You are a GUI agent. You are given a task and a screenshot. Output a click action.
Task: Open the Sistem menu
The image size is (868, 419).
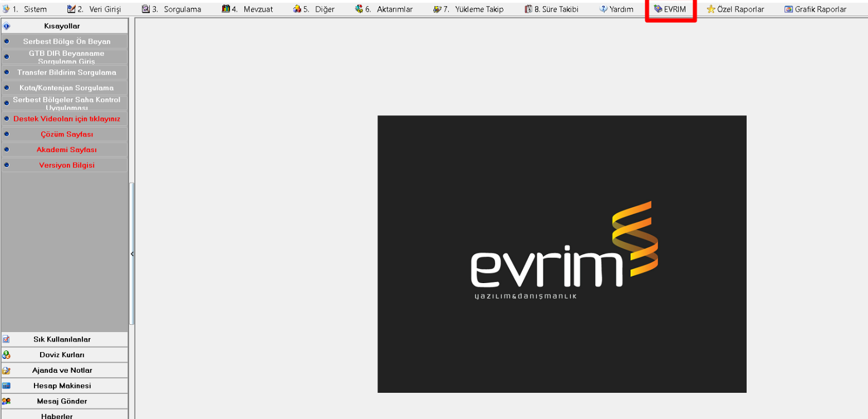click(x=24, y=9)
